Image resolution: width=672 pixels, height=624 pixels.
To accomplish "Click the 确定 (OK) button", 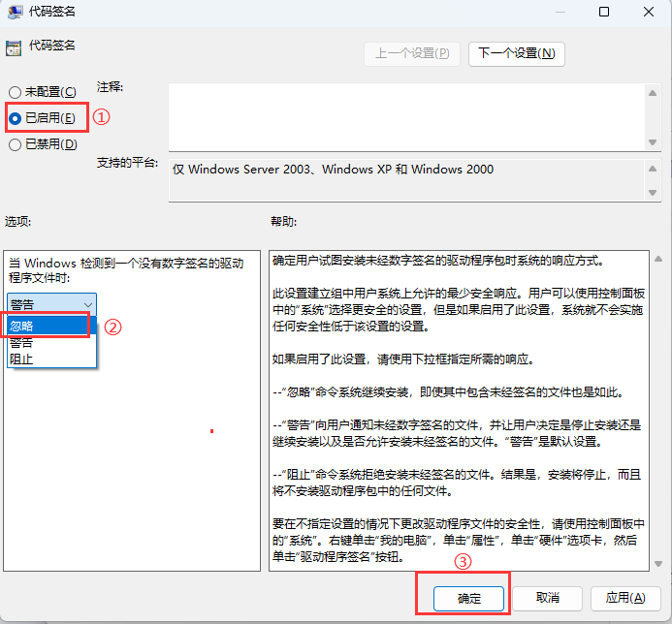I will pyautogui.click(x=468, y=598).
